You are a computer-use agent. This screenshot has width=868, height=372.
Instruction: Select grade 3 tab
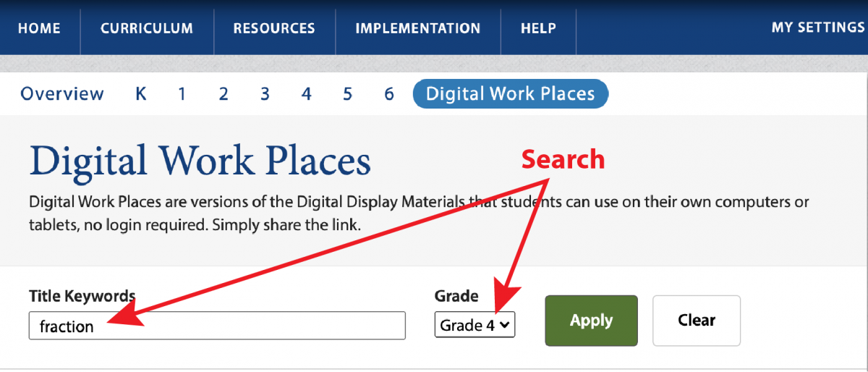265,94
